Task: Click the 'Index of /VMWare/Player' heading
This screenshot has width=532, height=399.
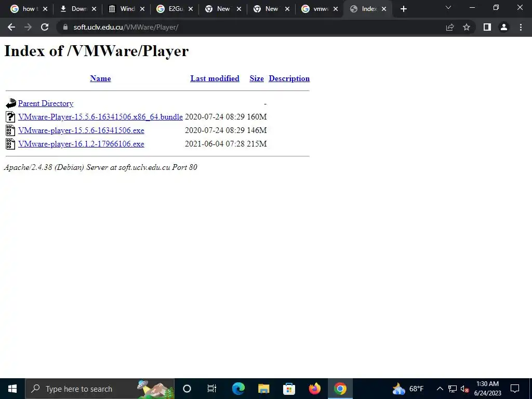Action: click(x=96, y=51)
